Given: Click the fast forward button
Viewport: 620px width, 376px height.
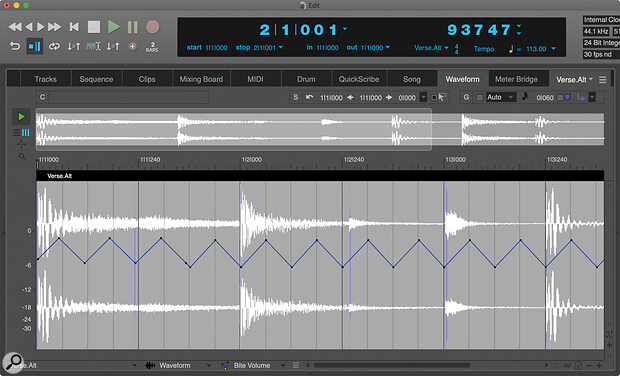Looking at the screenshot, I should (x=55, y=27).
